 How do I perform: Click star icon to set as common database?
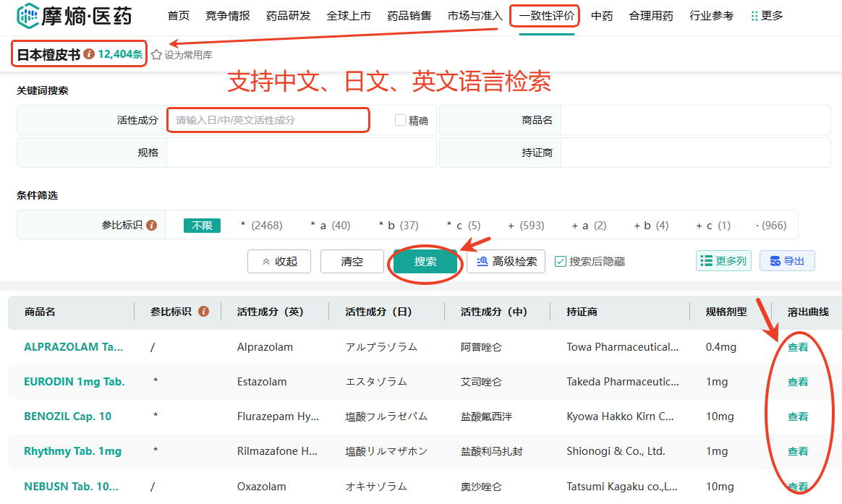coord(156,55)
